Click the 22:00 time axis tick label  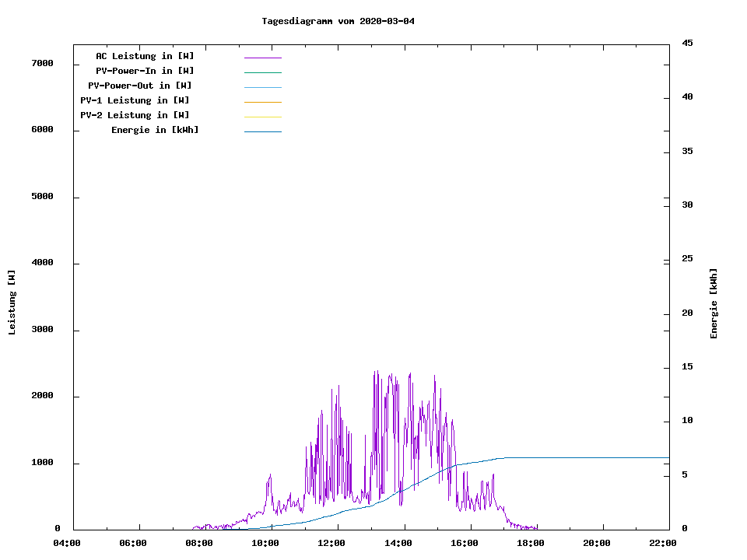(663, 544)
